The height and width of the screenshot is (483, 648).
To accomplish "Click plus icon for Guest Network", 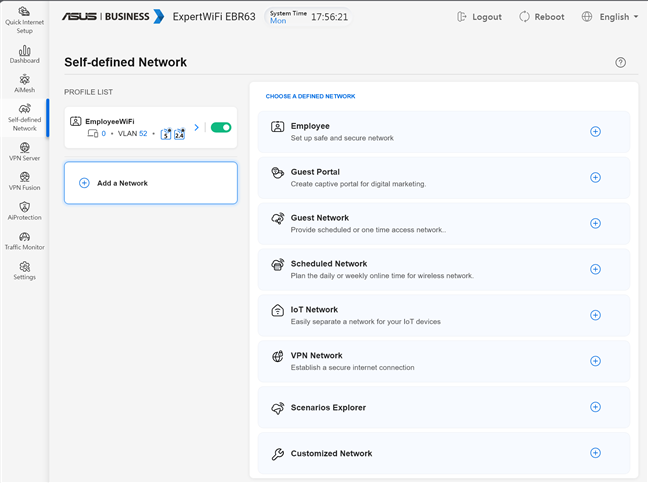I will [x=595, y=223].
